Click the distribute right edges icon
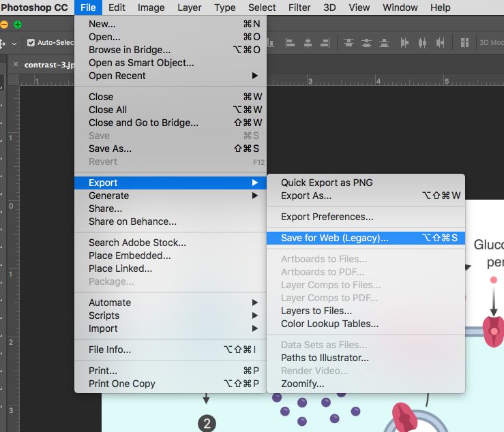 click(x=440, y=42)
